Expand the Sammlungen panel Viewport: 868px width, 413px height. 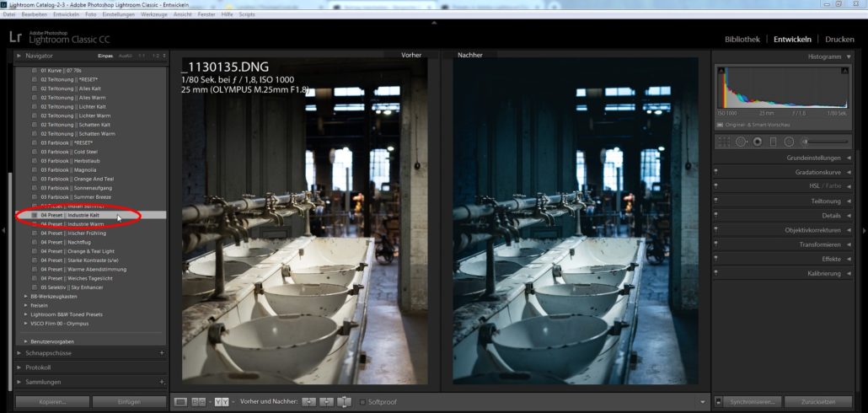click(x=19, y=382)
